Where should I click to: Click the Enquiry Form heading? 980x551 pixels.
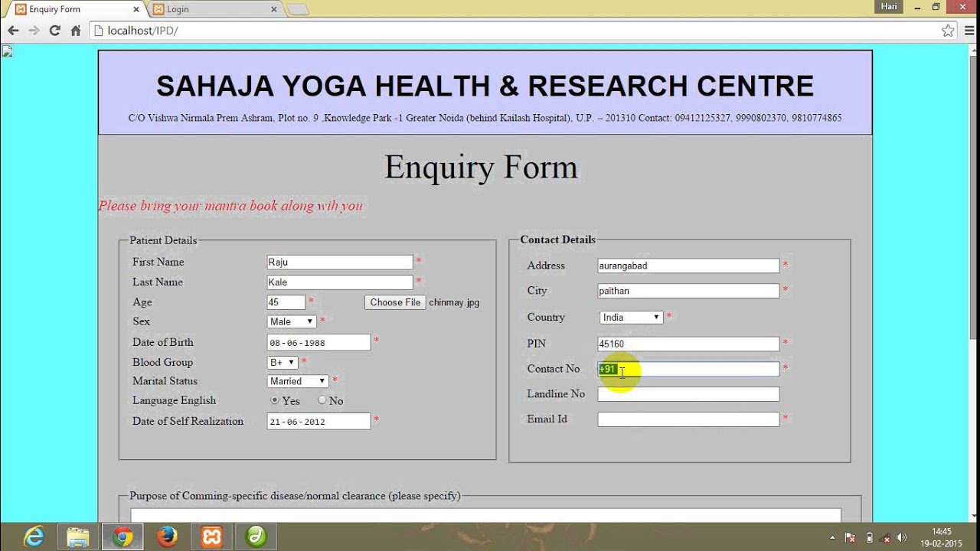(x=481, y=167)
